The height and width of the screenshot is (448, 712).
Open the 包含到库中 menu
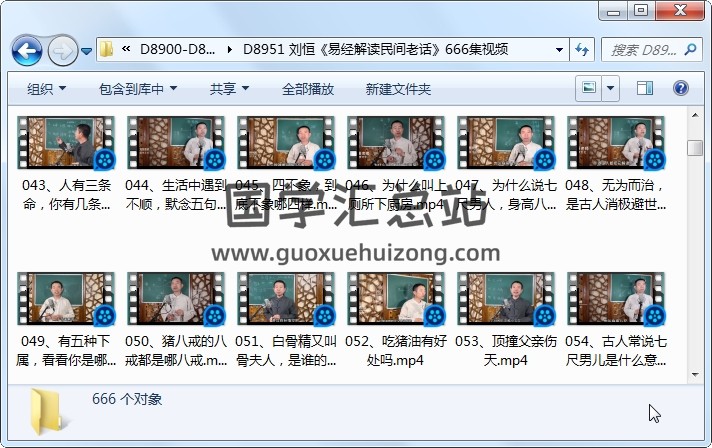pyautogui.click(x=138, y=89)
